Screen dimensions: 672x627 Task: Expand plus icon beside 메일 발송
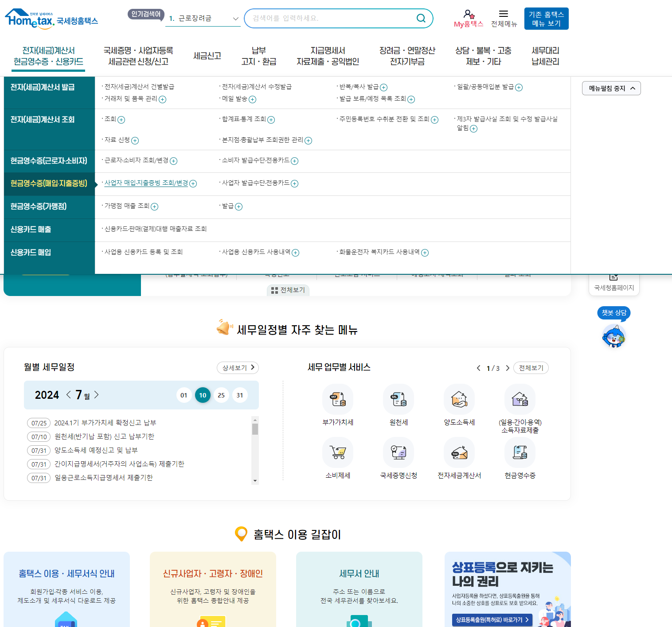tap(253, 100)
